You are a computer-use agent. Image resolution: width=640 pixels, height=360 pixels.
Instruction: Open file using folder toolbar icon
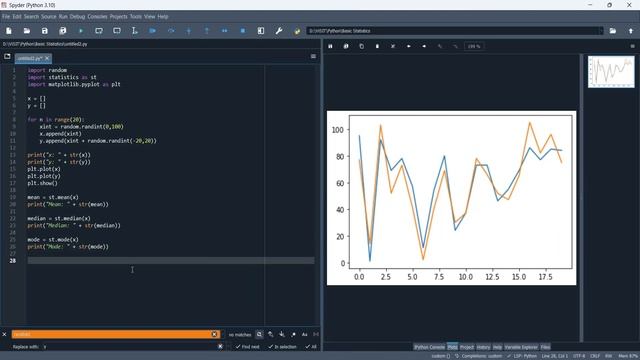[27, 31]
